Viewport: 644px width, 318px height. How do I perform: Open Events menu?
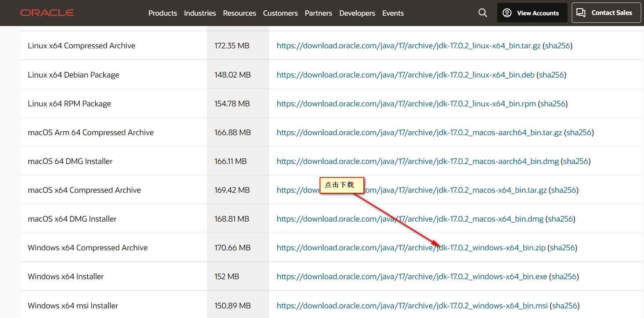tap(393, 13)
